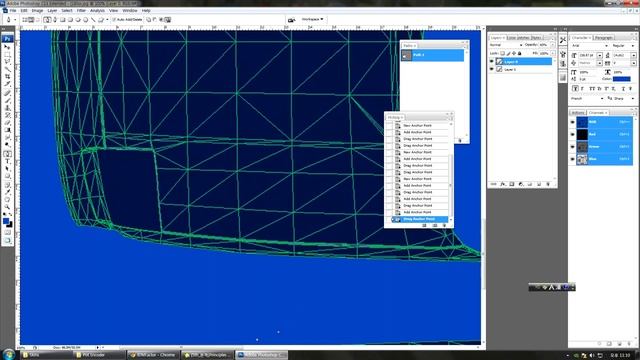The height and width of the screenshot is (360, 640).
Task: Click the RGB channel thumbnail
Action: pyautogui.click(x=582, y=122)
